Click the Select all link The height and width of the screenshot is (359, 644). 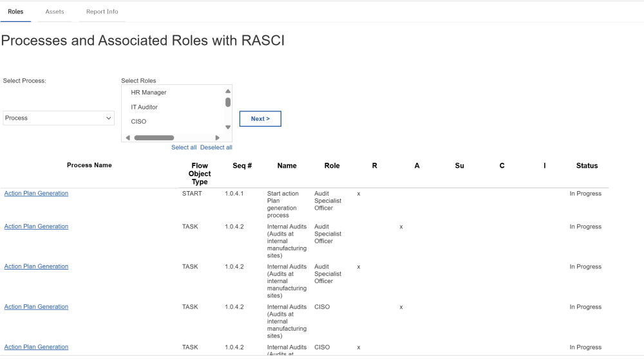pyautogui.click(x=184, y=147)
